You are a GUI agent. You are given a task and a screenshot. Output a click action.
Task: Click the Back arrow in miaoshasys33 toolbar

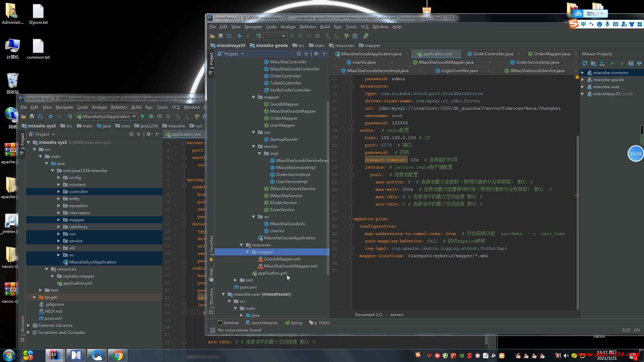coord(239,36)
